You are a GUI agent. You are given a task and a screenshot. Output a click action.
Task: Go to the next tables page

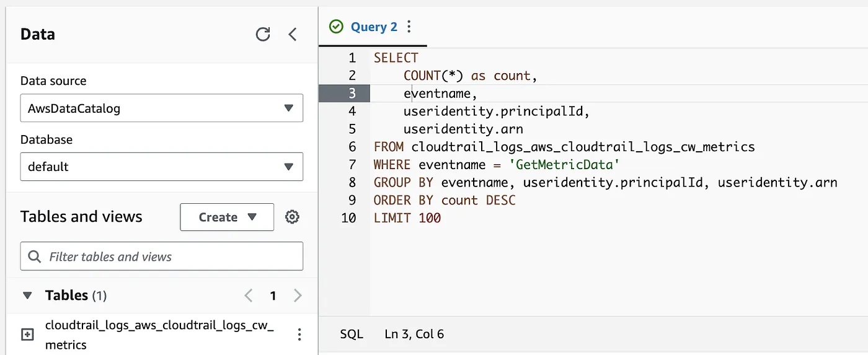(x=298, y=296)
